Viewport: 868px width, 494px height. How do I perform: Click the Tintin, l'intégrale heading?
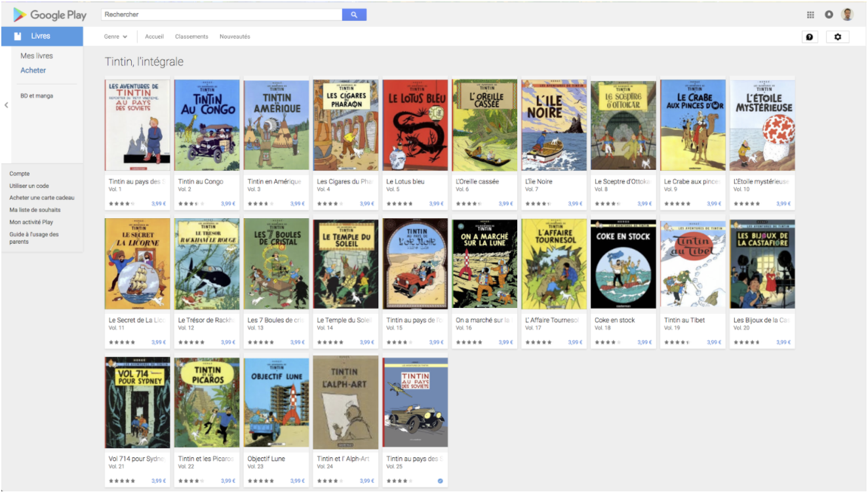[x=144, y=62]
